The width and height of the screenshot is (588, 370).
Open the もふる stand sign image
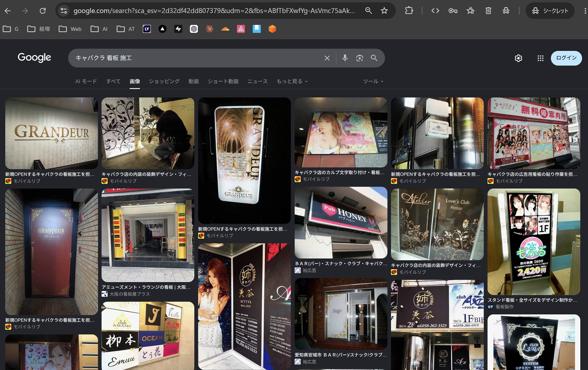tap(534, 242)
